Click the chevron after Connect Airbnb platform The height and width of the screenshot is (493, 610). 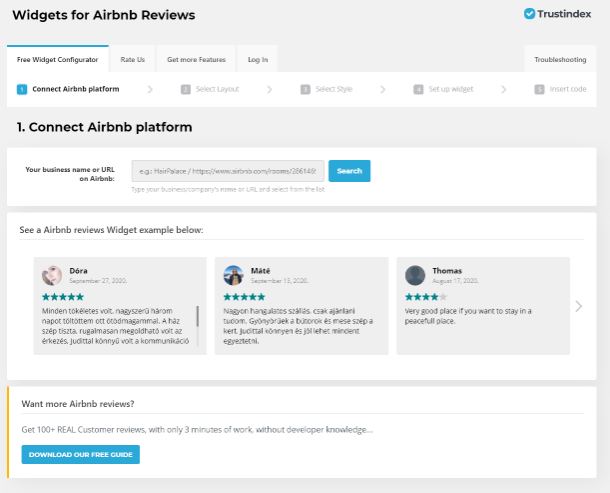pos(150,89)
